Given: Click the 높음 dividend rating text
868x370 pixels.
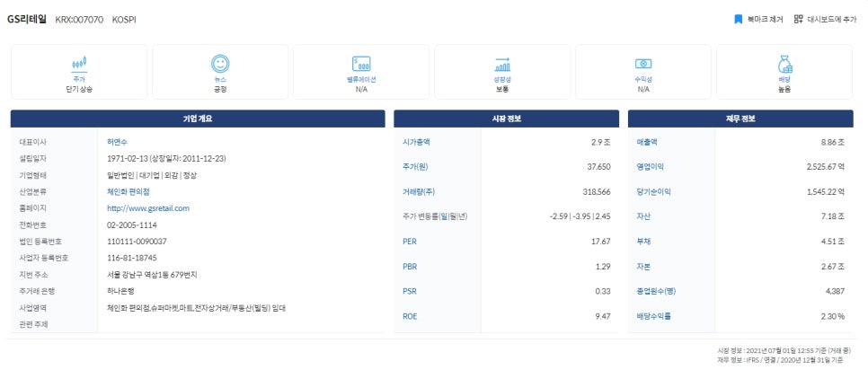Looking at the screenshot, I should coord(784,89).
